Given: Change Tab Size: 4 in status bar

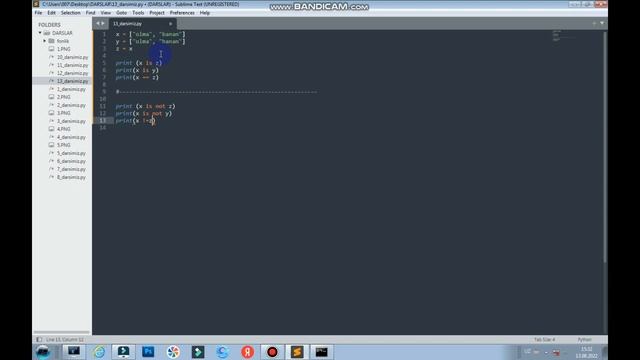Looking at the screenshot, I should 544,340.
